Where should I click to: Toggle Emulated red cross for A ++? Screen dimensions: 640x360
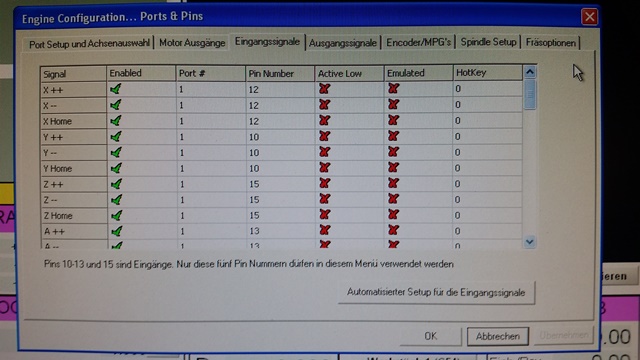point(393,230)
